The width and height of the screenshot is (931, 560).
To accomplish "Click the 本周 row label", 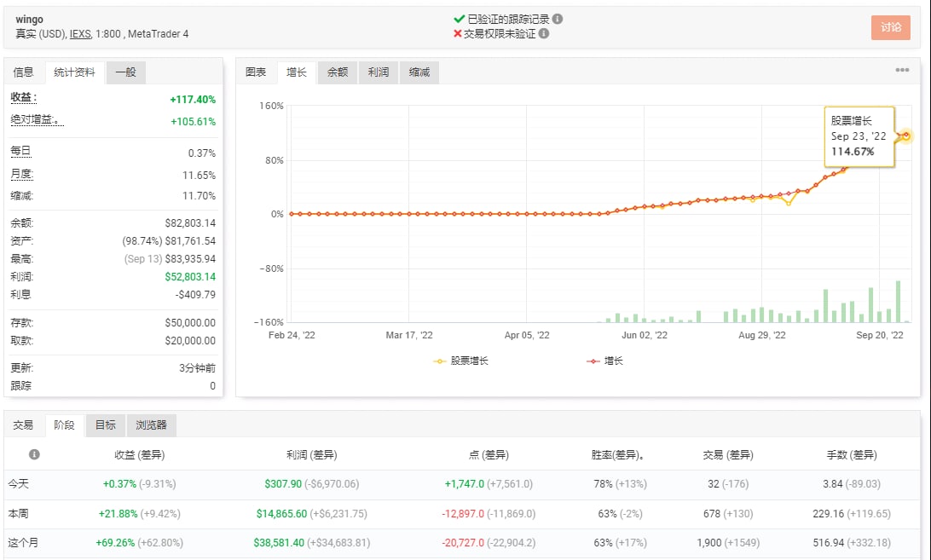I will [x=19, y=514].
